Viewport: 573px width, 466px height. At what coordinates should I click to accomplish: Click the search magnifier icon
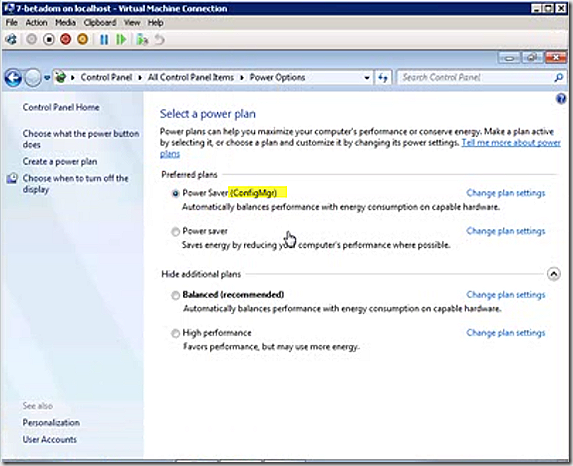coord(558,77)
